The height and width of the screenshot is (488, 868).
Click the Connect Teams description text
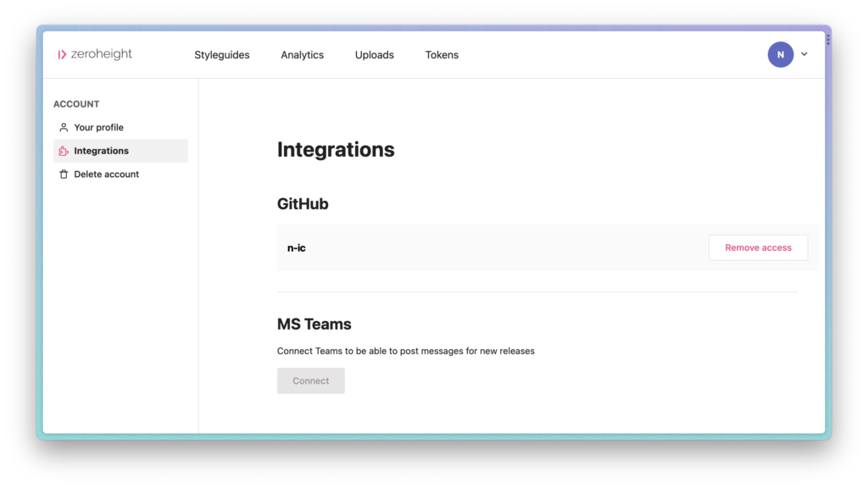click(406, 351)
